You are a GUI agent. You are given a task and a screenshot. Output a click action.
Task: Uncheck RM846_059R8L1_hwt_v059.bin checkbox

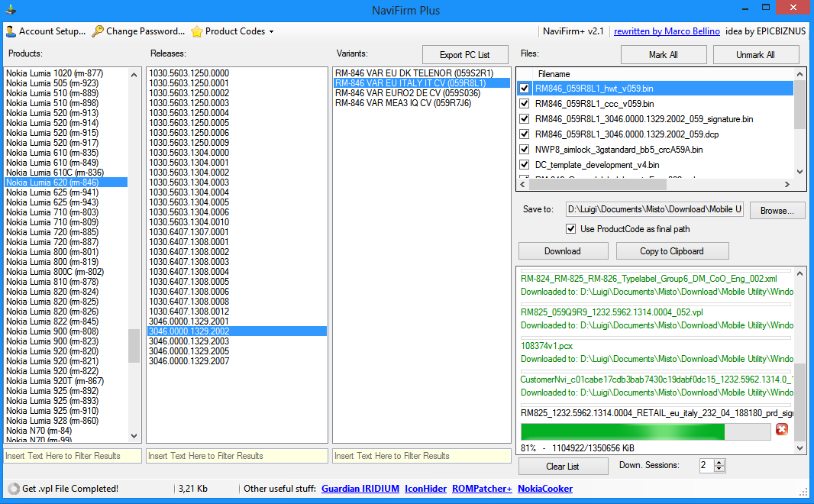(x=525, y=89)
